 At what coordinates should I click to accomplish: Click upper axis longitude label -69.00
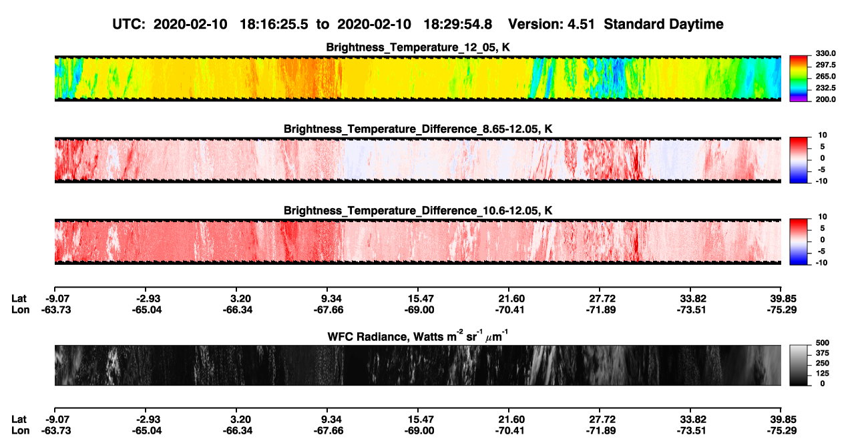click(421, 310)
